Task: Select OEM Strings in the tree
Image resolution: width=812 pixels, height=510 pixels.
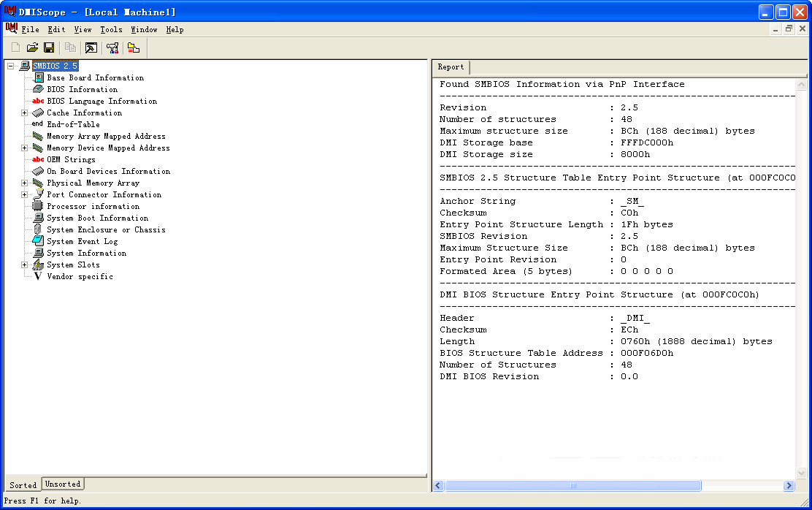Action: click(71, 159)
